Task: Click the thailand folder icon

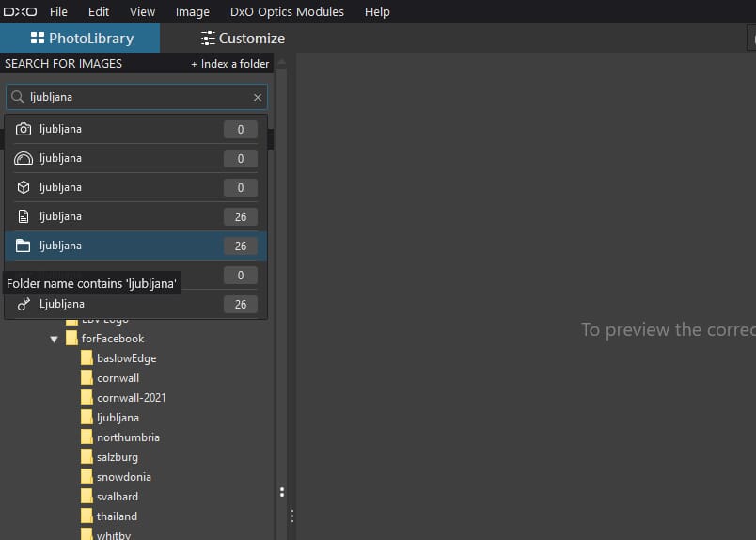Action: 87,516
